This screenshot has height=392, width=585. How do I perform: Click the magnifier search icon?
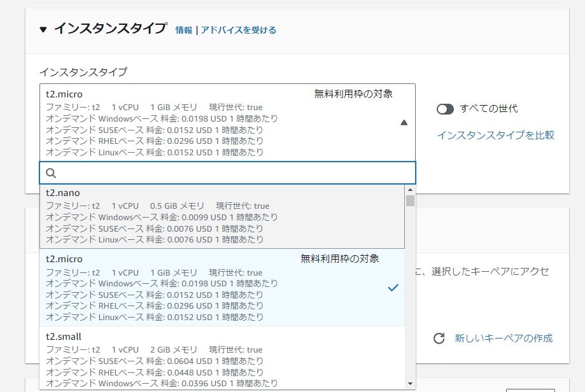click(51, 172)
